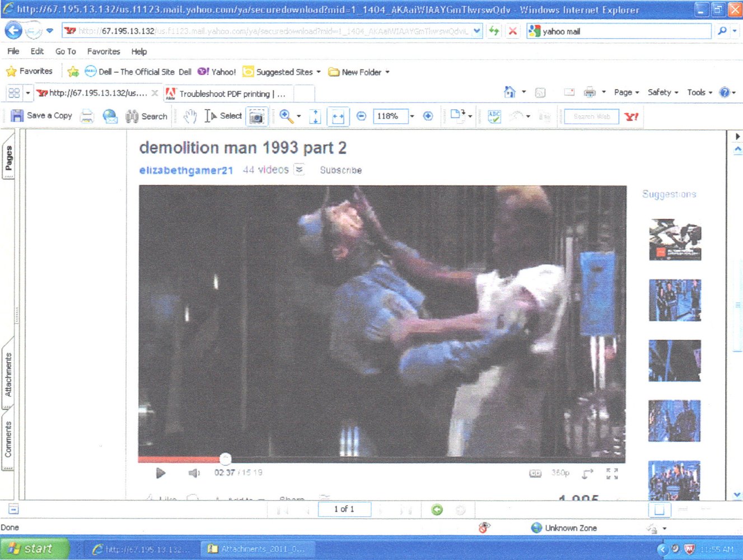Toggle the Attachments side panel
The width and height of the screenshot is (743, 560).
click(x=8, y=374)
